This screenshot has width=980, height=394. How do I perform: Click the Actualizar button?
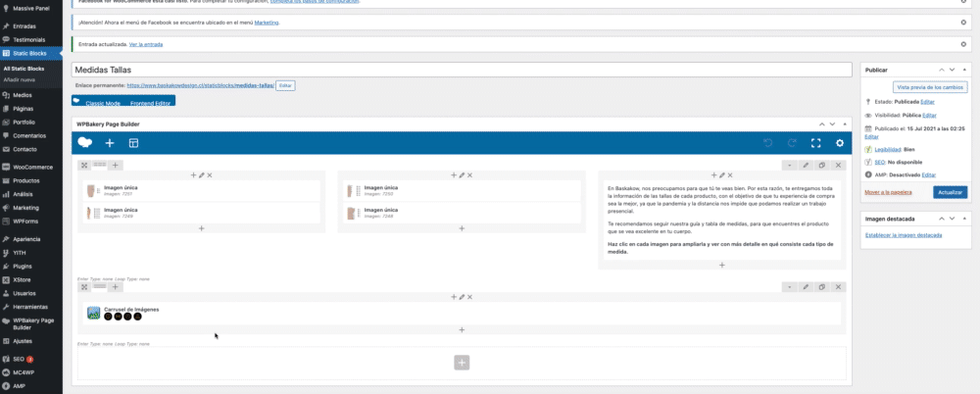click(x=950, y=192)
